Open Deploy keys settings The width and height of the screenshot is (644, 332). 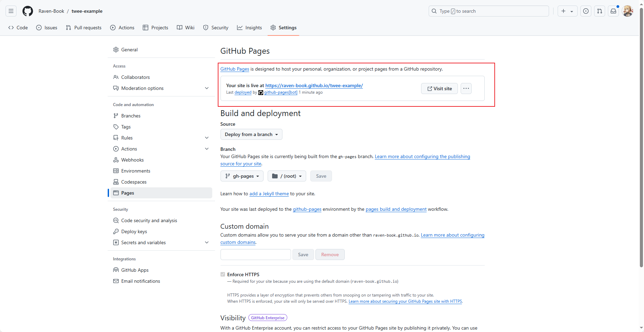point(161,231)
